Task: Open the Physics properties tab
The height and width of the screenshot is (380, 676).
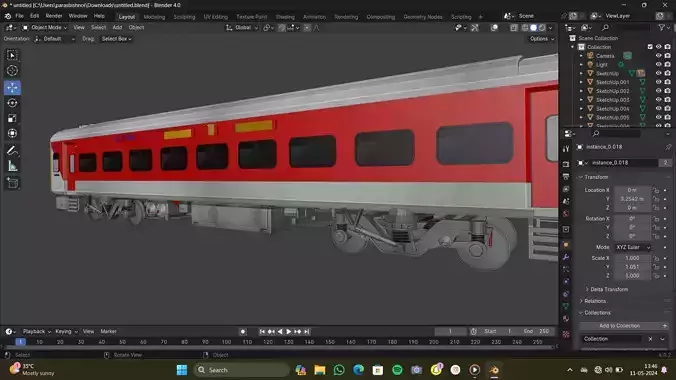Action: click(566, 281)
